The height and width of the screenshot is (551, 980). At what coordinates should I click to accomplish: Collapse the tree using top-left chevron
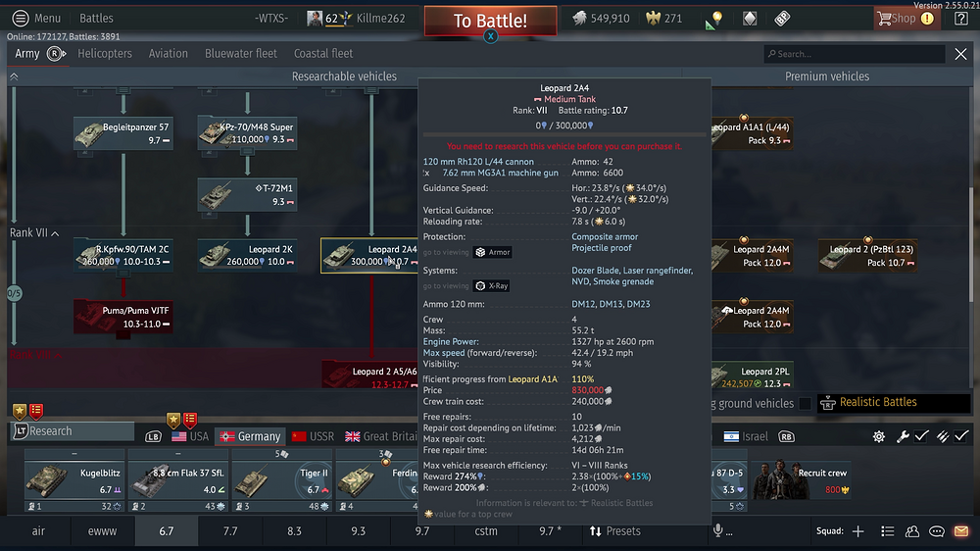(x=14, y=76)
